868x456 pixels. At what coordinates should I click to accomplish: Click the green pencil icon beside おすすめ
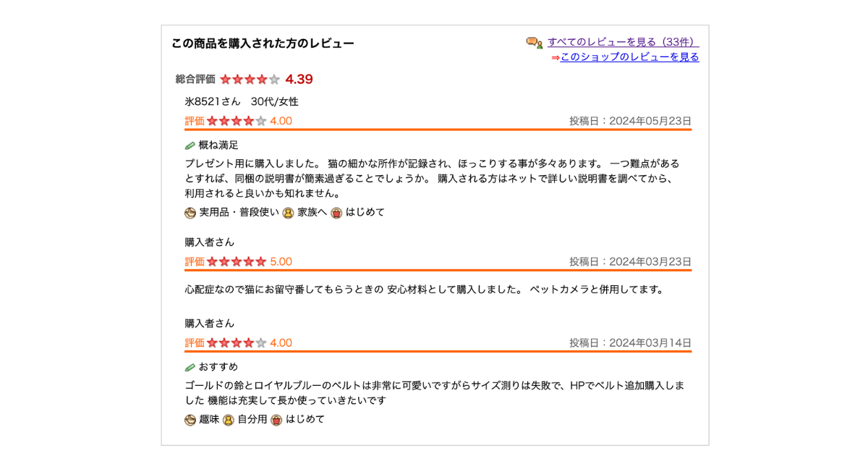[x=190, y=367]
